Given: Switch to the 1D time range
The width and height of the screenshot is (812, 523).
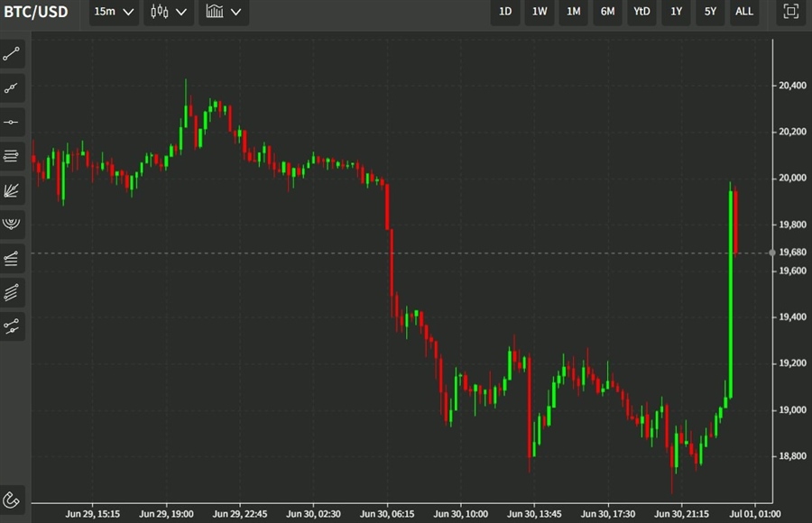Looking at the screenshot, I should pyautogui.click(x=505, y=12).
